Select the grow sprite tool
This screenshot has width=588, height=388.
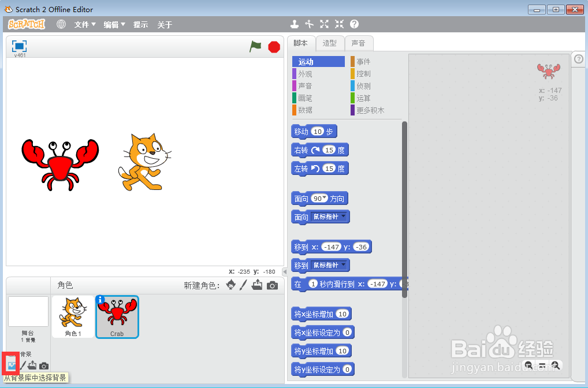(324, 24)
